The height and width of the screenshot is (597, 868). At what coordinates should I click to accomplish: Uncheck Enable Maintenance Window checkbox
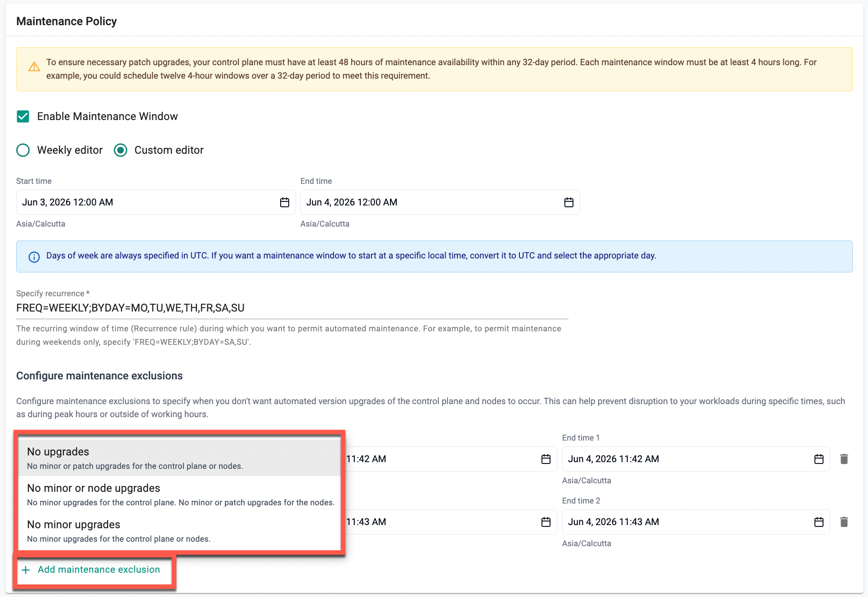tap(23, 116)
